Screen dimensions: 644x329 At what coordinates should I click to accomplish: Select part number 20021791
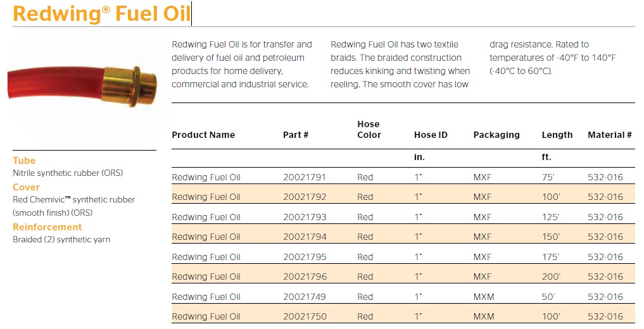(304, 177)
